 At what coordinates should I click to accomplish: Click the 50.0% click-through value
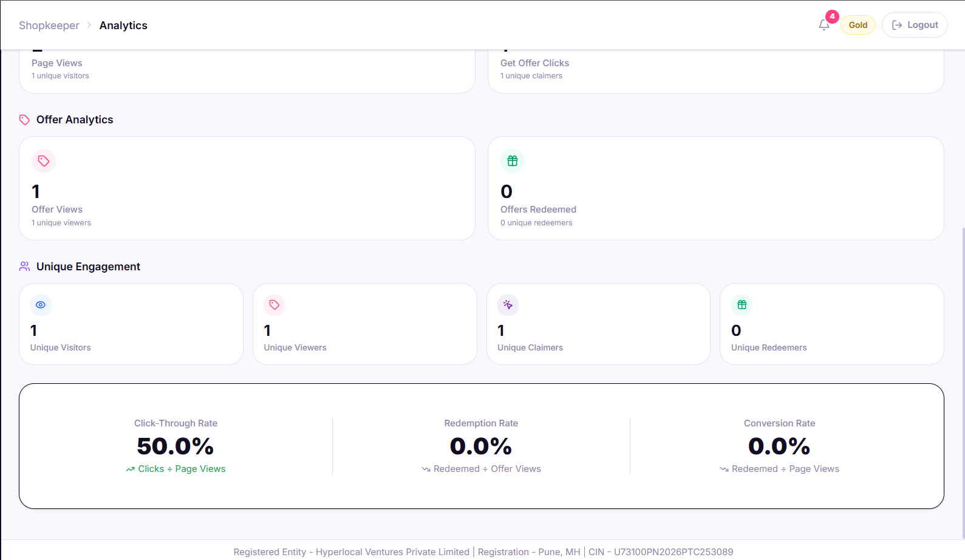176,446
